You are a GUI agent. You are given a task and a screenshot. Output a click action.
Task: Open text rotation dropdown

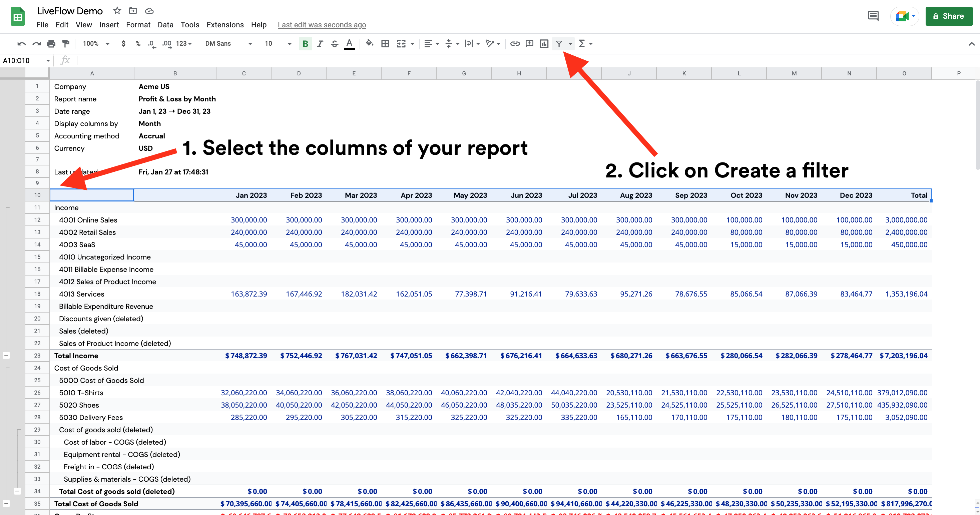(x=493, y=44)
